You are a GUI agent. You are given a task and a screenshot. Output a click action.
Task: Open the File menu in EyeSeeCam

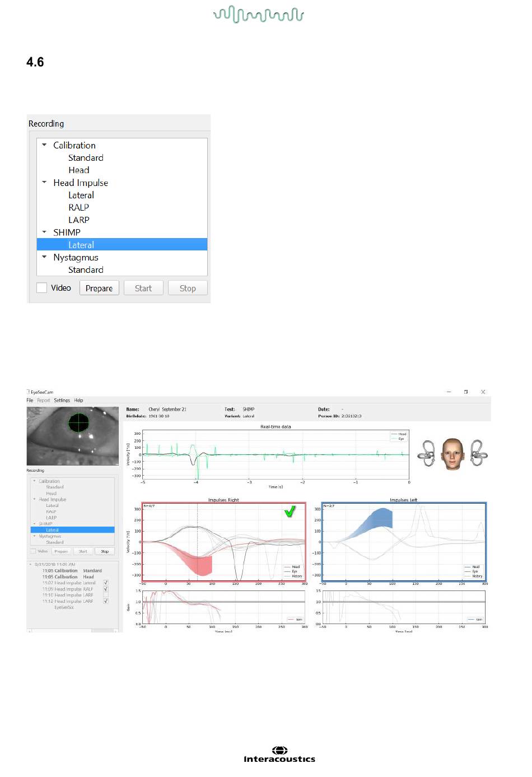coord(30,400)
